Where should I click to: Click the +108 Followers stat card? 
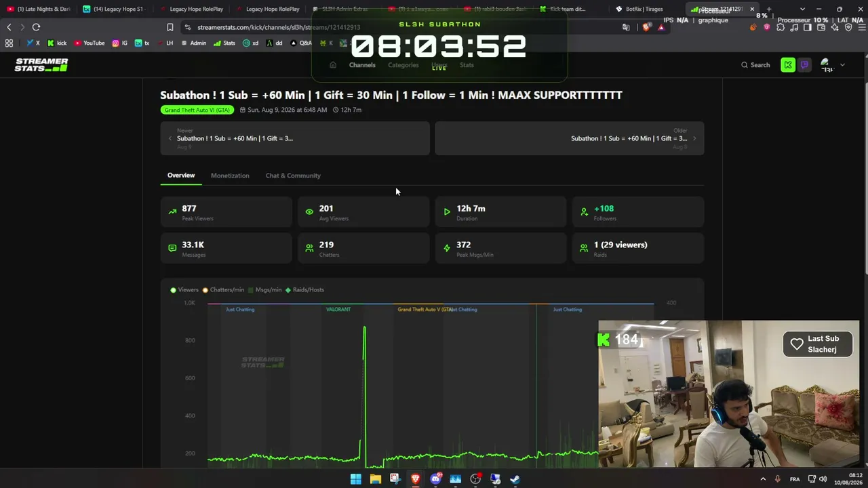[638, 212]
